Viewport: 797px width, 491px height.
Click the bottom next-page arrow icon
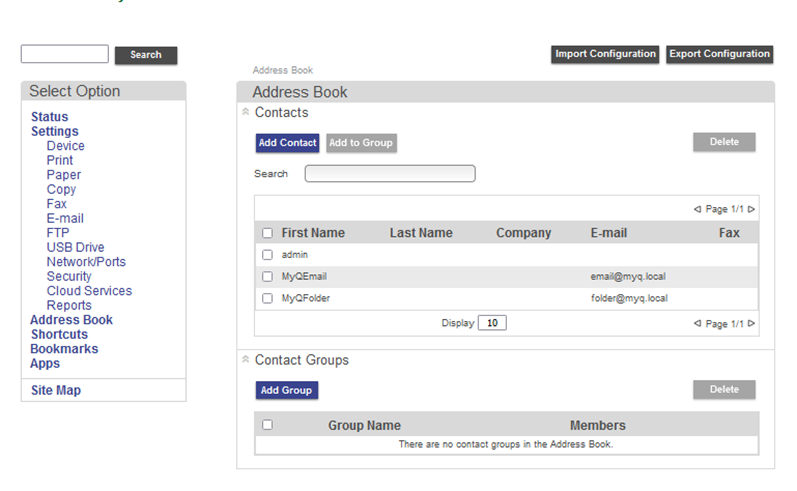pyautogui.click(x=751, y=324)
